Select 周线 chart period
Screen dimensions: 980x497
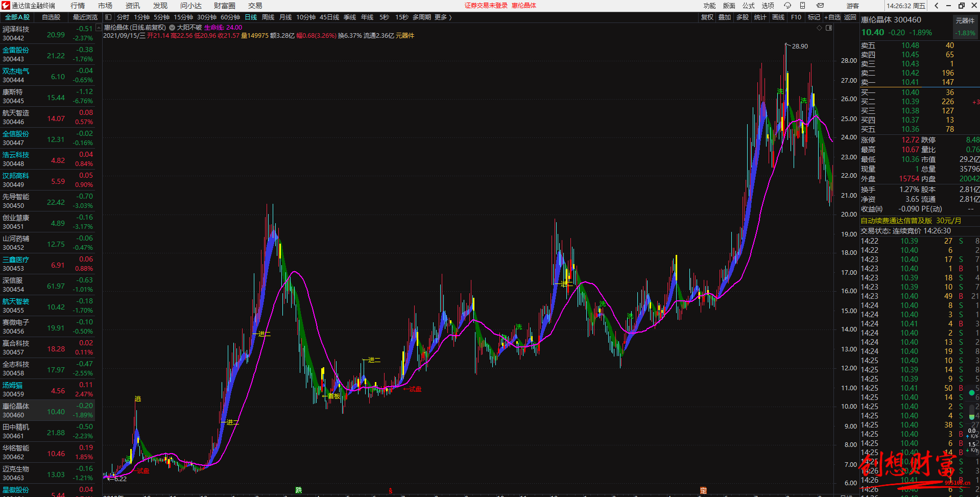click(x=268, y=17)
